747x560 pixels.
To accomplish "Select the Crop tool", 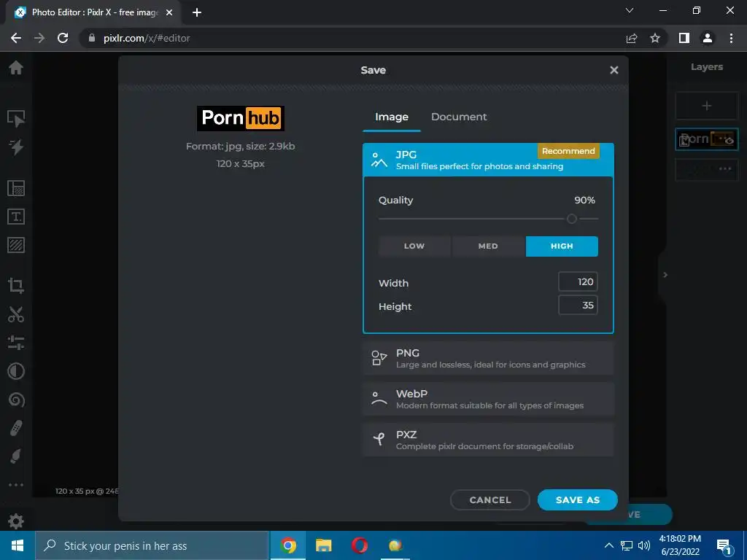I will pos(16,286).
